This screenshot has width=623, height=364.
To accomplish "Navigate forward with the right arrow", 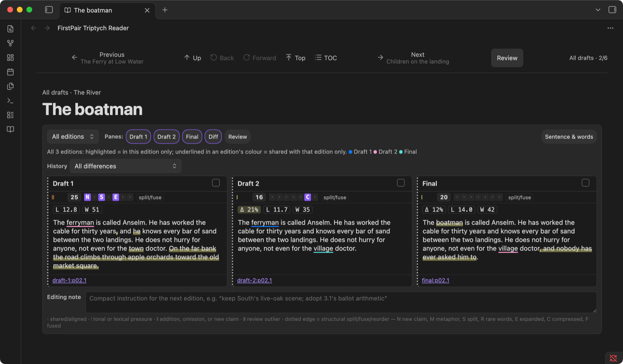I will [x=47, y=28].
